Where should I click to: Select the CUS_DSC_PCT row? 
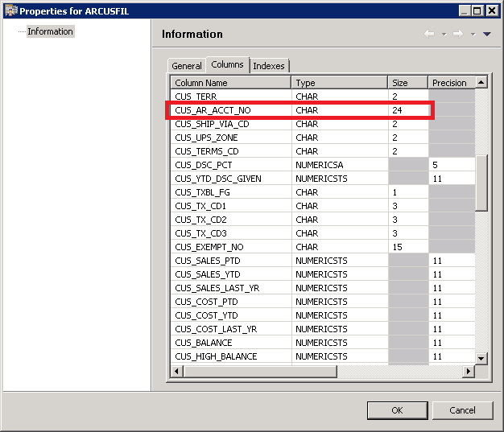[323, 165]
